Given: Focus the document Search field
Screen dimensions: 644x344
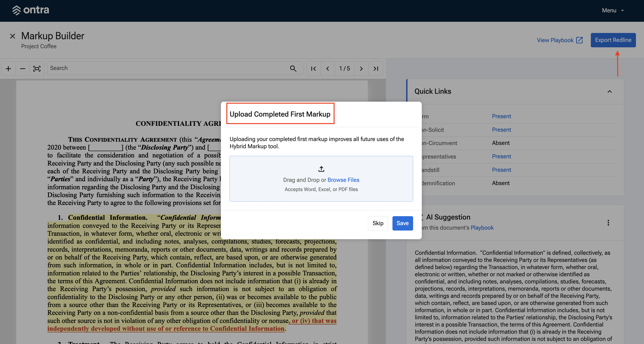Looking at the screenshot, I should [167, 68].
